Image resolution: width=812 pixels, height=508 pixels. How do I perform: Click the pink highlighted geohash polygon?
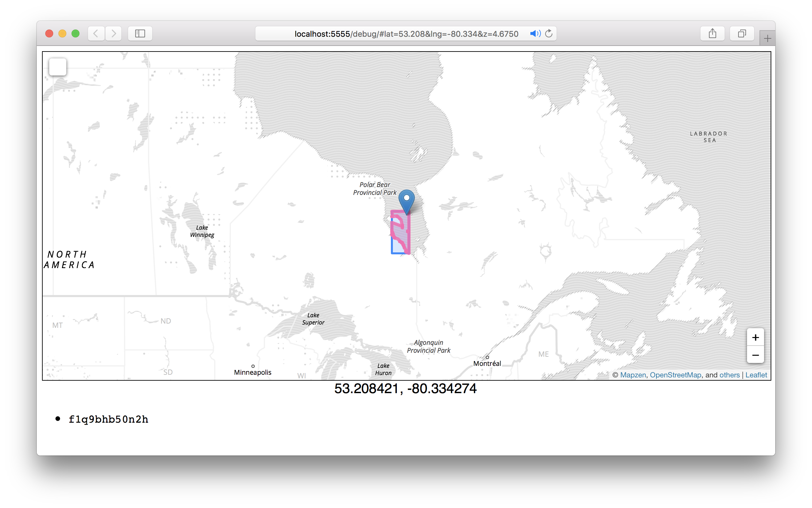pos(403,234)
